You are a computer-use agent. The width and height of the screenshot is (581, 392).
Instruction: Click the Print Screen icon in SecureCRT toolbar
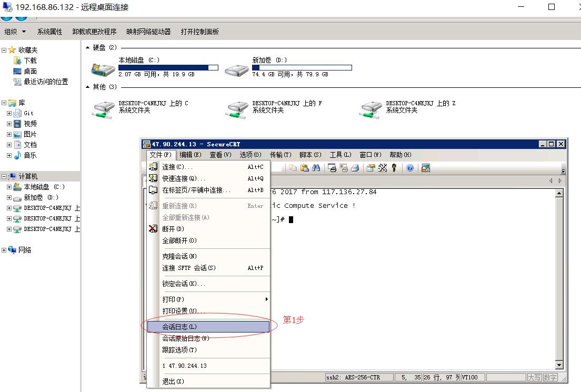click(x=333, y=168)
